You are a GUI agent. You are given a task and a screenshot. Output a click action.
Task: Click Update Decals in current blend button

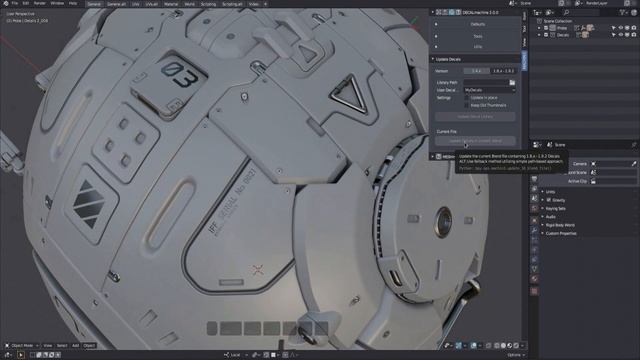coord(475,141)
